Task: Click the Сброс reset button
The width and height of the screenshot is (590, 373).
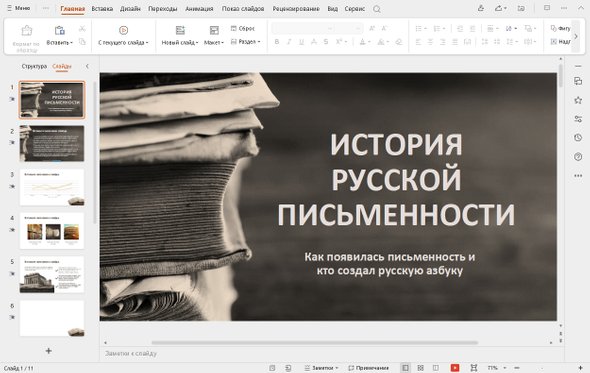Action: click(243, 28)
